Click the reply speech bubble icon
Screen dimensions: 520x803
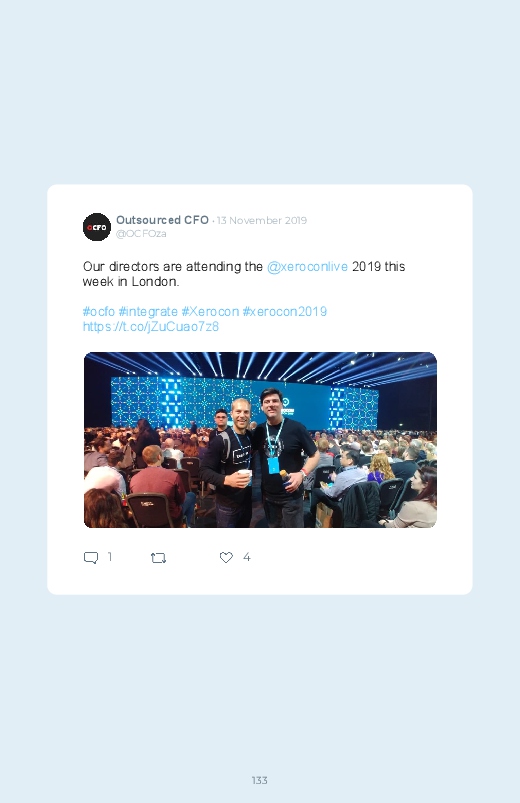click(x=91, y=558)
